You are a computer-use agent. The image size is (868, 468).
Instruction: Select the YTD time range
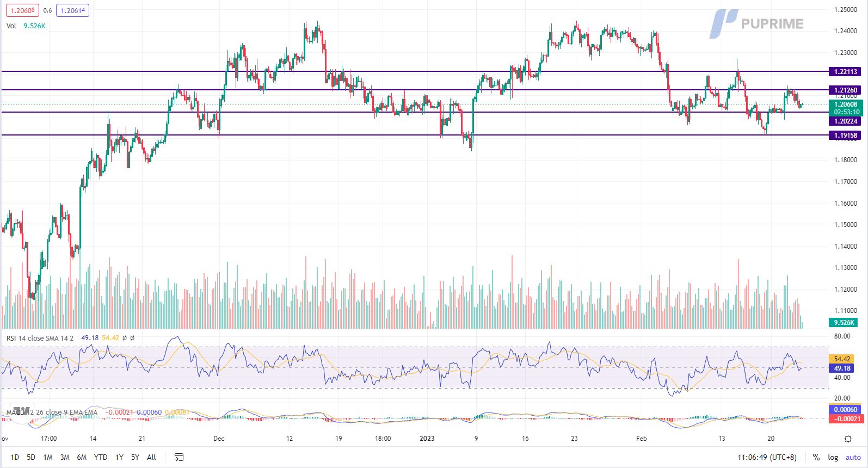pos(101,457)
